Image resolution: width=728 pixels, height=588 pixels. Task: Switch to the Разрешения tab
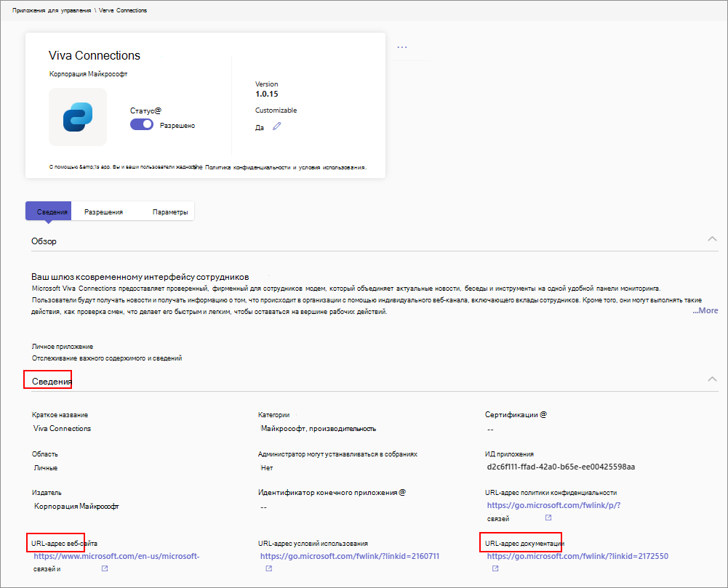(x=103, y=212)
